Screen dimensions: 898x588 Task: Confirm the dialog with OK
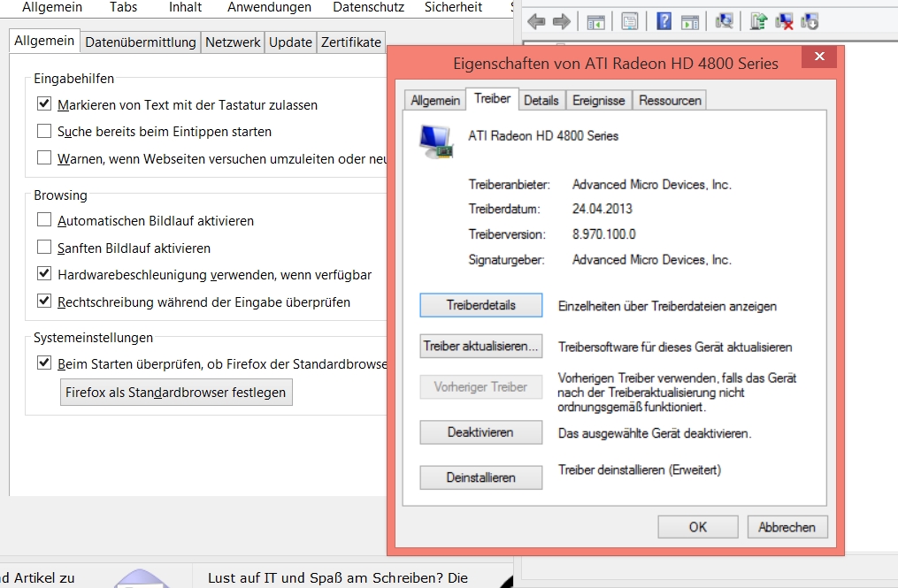point(697,527)
